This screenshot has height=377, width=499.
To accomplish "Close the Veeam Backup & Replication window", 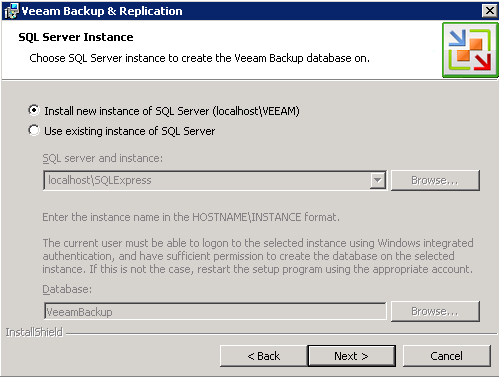I will pos(490,11).
